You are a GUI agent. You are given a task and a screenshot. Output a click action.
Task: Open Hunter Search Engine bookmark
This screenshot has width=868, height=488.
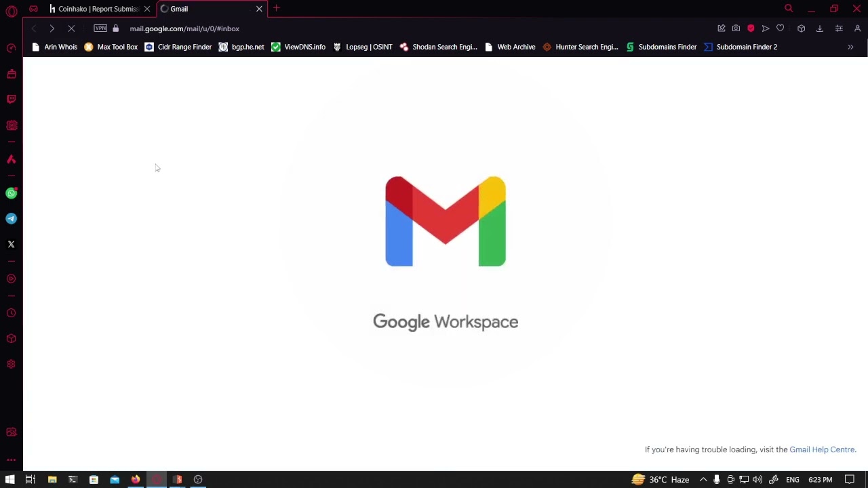[580, 47]
